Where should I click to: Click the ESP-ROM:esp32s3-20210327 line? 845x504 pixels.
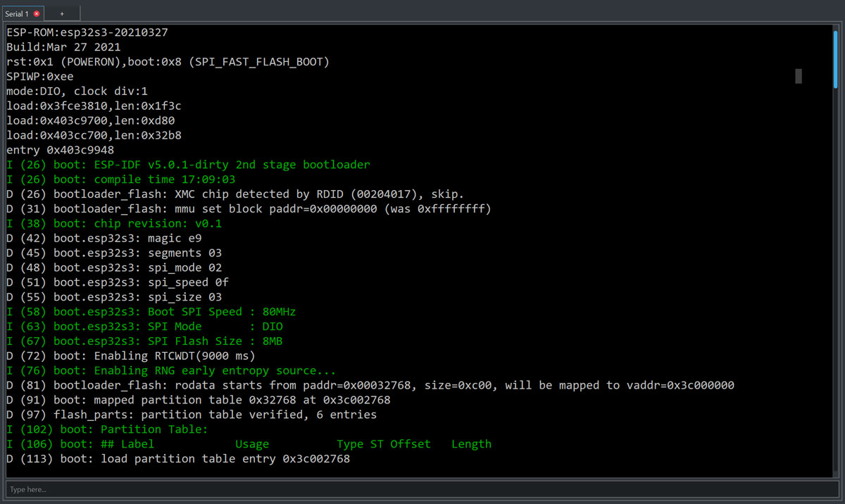click(87, 32)
